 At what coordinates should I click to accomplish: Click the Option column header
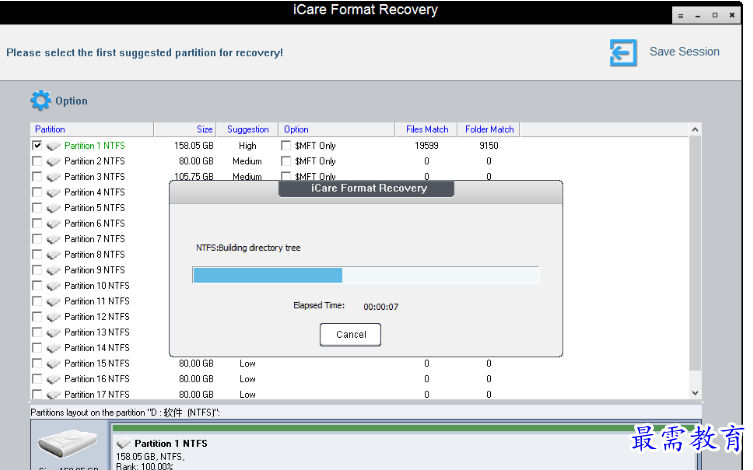[x=337, y=129]
